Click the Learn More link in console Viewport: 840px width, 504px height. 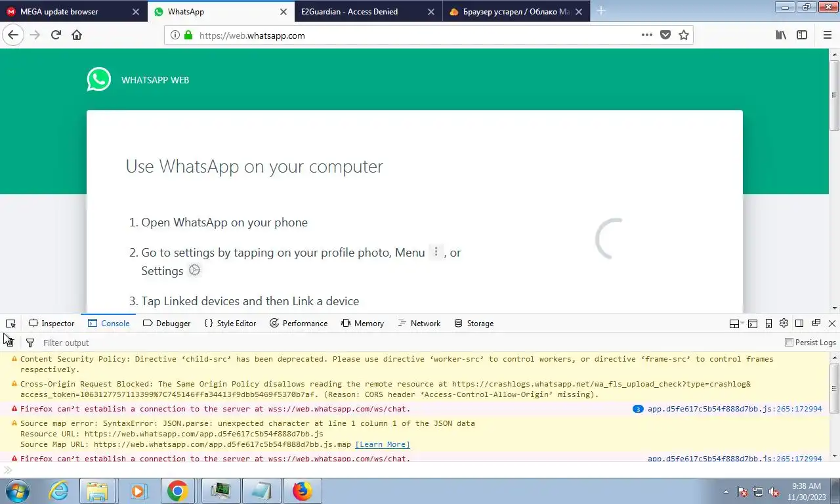[383, 444]
